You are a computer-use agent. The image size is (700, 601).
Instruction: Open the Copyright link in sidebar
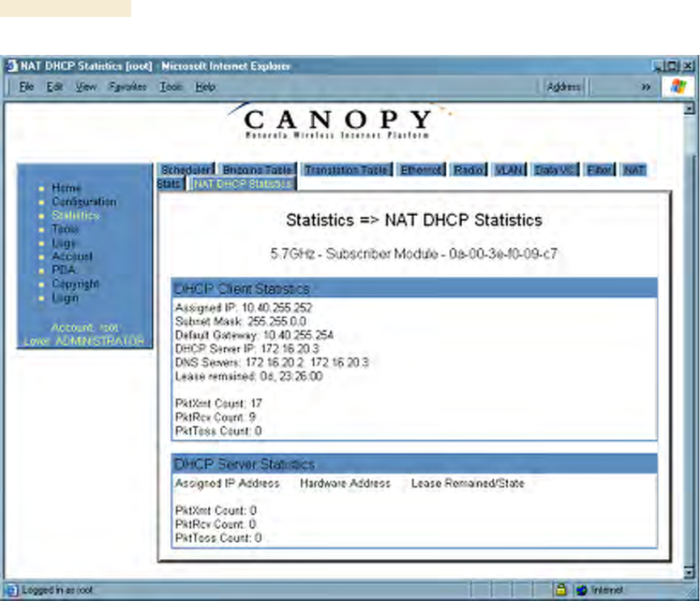point(75,284)
